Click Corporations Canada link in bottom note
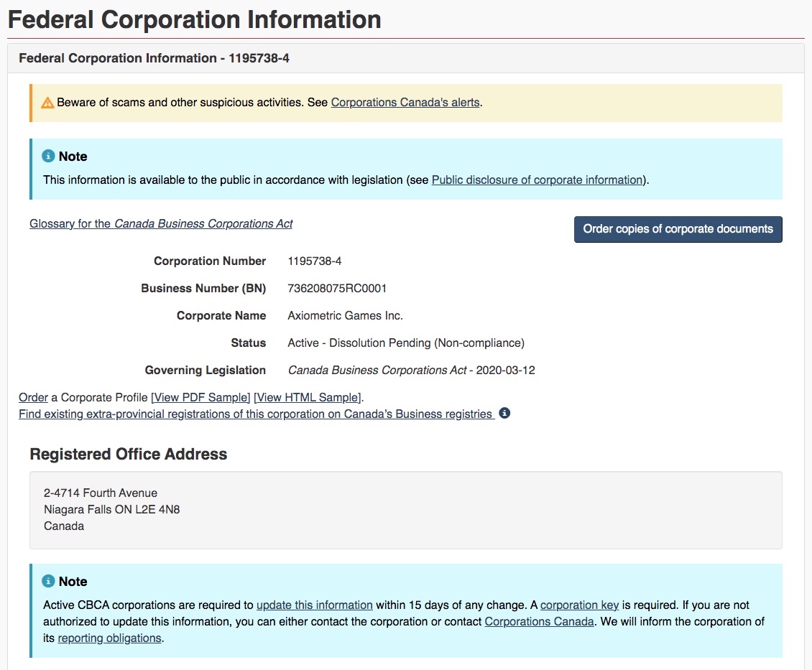Viewport: 812px width, 670px height. click(x=539, y=621)
